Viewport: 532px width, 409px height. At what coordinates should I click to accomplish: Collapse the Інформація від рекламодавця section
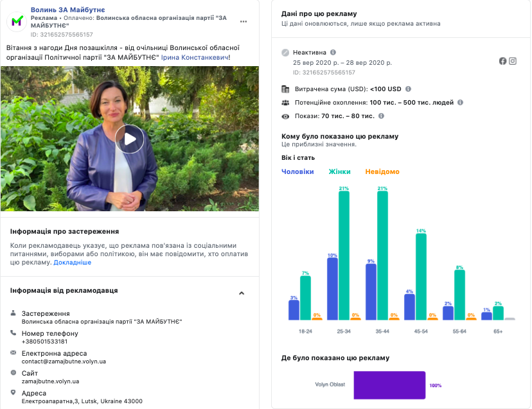tap(242, 293)
